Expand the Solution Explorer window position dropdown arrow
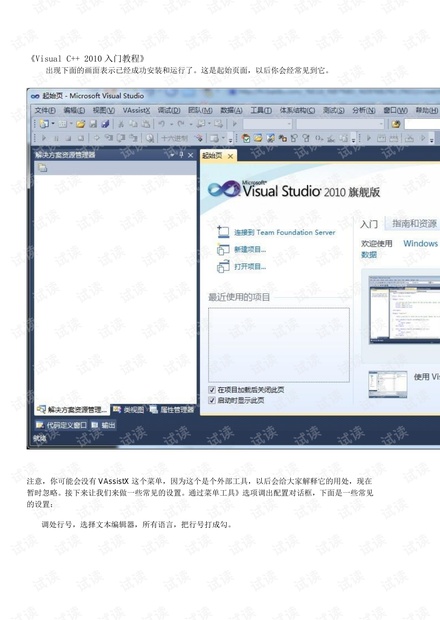Screen dimensions: 440x620 click(173, 155)
